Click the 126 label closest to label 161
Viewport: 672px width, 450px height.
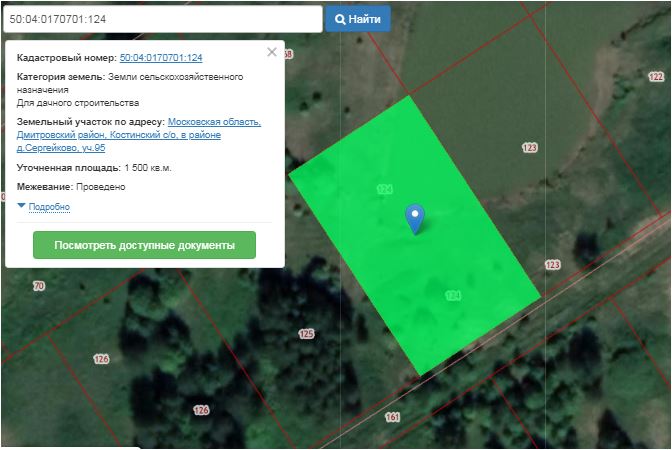(x=201, y=410)
